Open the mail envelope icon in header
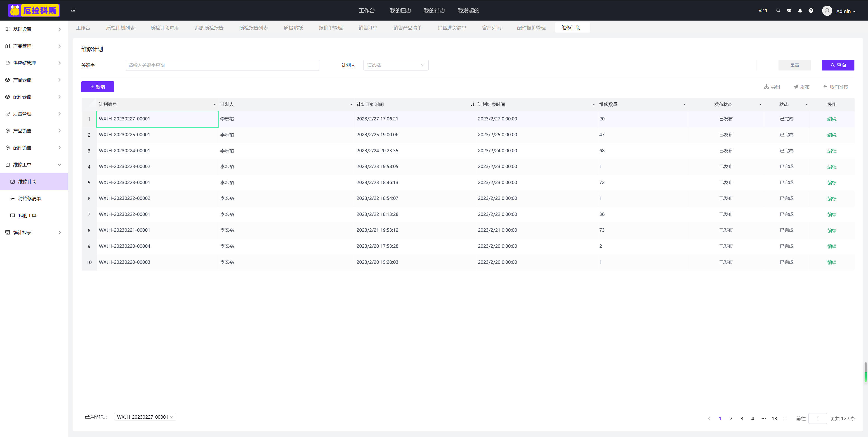 pyautogui.click(x=789, y=10)
